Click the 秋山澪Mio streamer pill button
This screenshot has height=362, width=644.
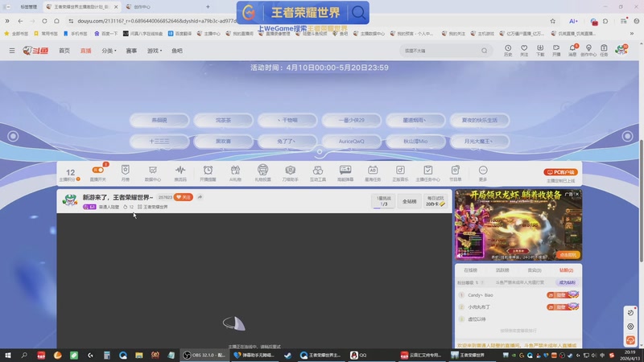(x=415, y=142)
